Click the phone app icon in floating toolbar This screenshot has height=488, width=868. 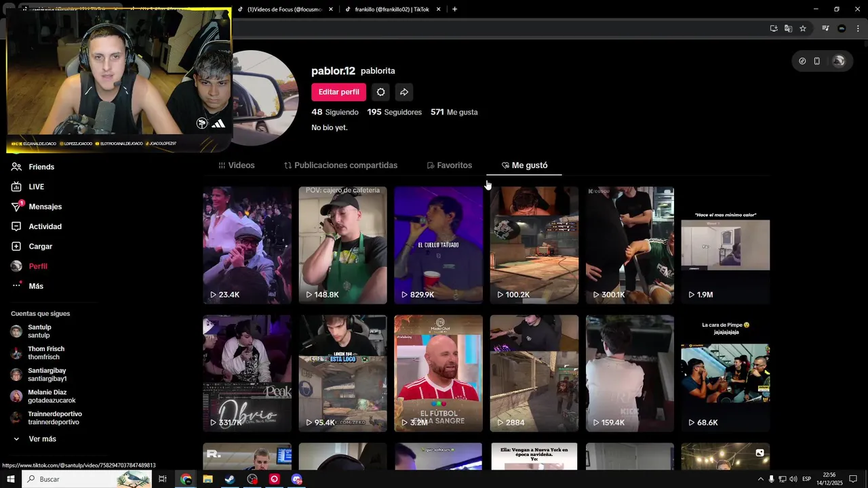pyautogui.click(x=817, y=61)
